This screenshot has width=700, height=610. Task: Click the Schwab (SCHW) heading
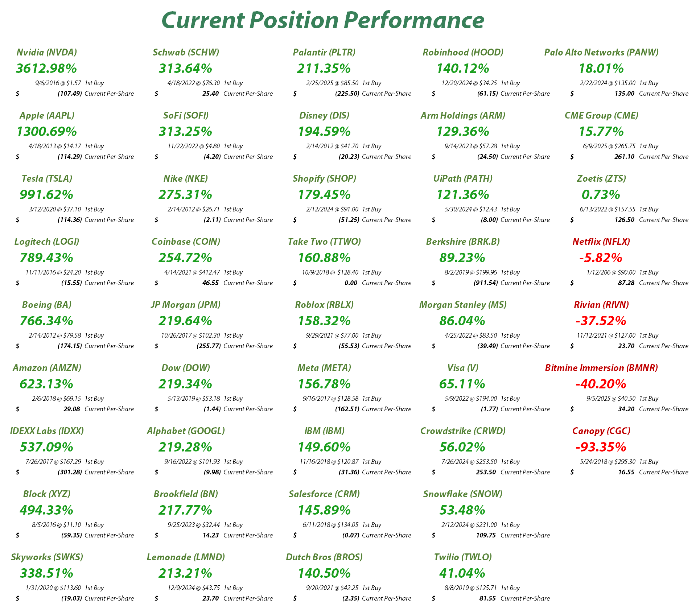coord(186,52)
